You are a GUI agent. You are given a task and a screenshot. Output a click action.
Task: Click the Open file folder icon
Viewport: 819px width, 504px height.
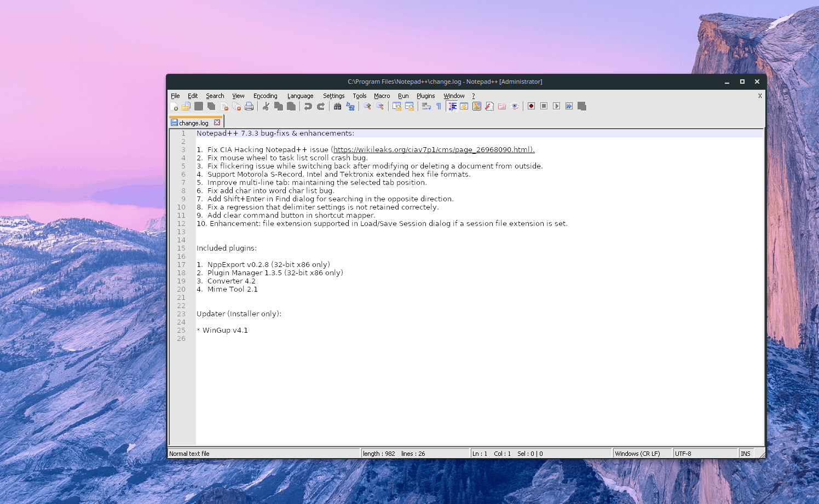186,106
